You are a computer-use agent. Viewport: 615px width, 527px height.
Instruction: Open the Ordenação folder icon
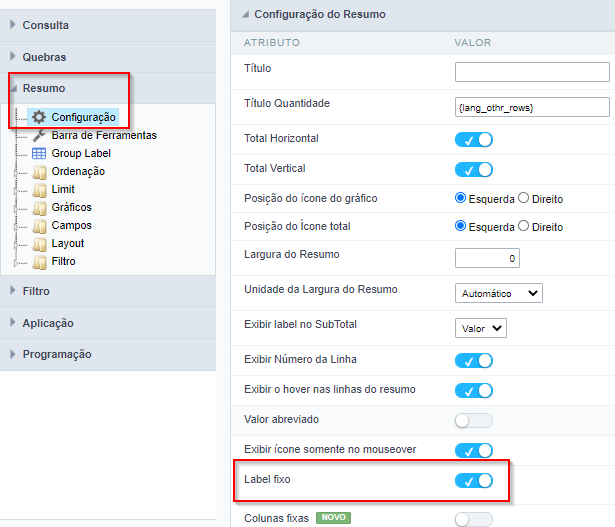coord(39,172)
